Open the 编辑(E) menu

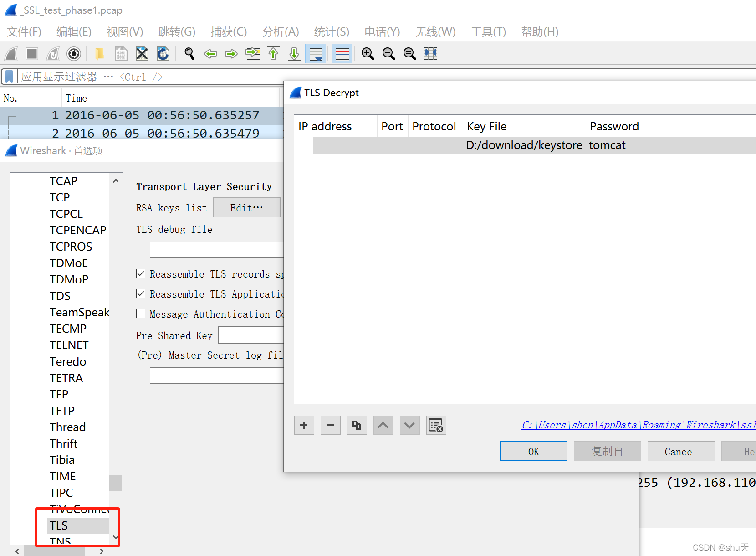tap(74, 32)
